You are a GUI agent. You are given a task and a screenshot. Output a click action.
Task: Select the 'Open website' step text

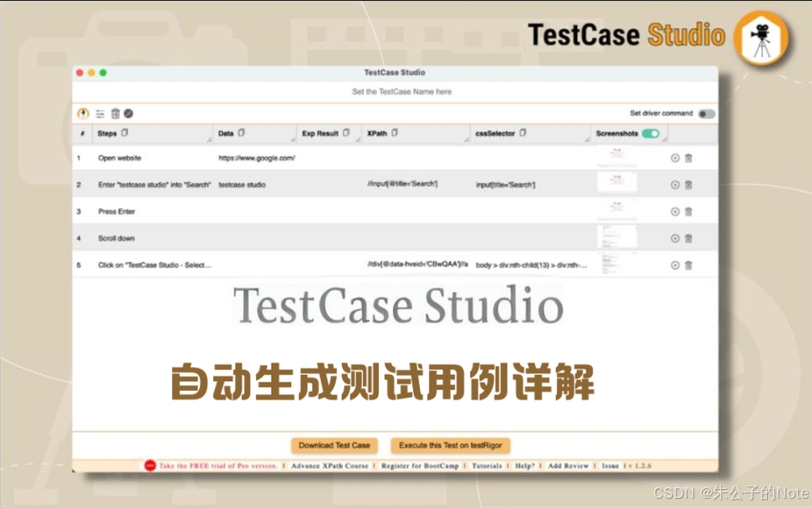pyautogui.click(x=120, y=158)
